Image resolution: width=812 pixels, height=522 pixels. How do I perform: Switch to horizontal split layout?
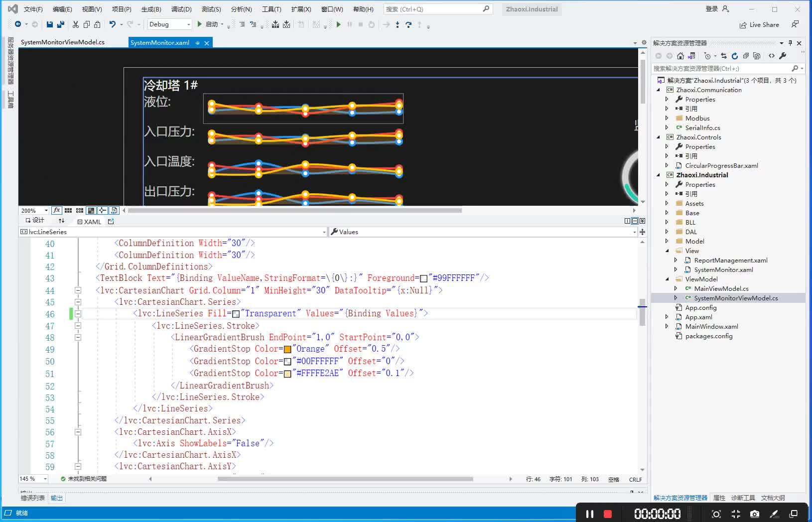(635, 221)
